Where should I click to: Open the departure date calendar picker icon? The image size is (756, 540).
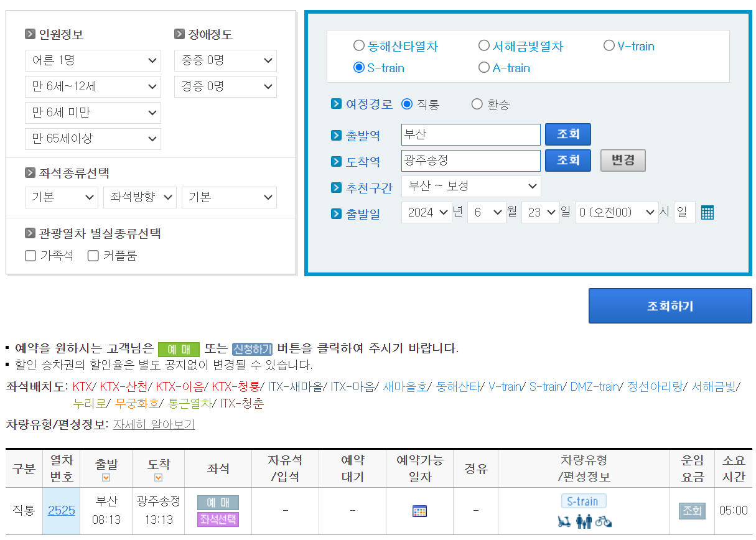(x=707, y=212)
